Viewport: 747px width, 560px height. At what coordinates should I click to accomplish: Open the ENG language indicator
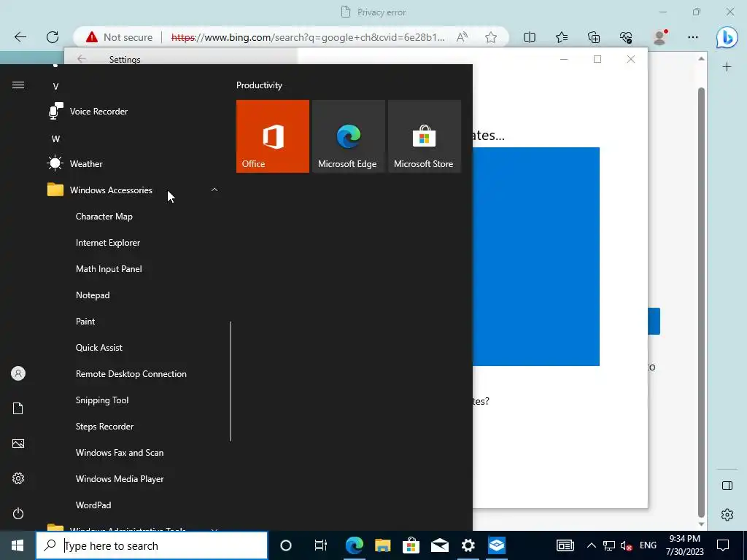tap(648, 545)
